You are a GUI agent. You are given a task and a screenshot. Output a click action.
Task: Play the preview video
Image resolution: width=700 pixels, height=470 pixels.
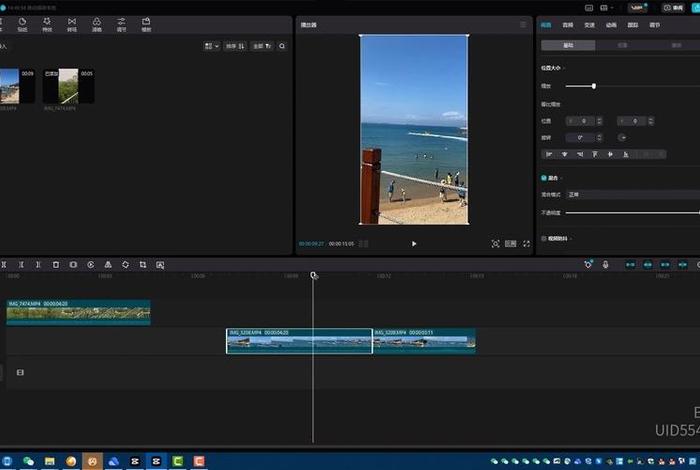[414, 244]
